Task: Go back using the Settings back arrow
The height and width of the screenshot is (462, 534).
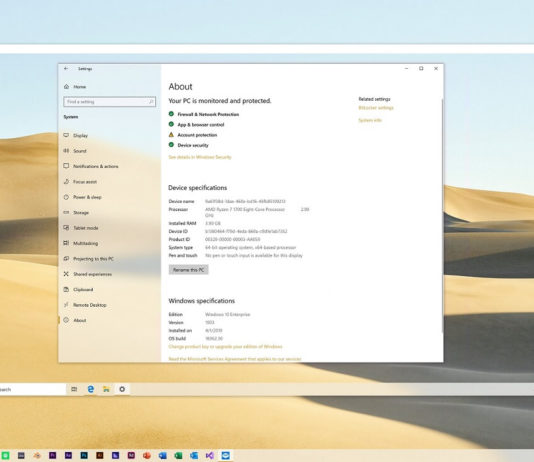Action: tap(66, 68)
